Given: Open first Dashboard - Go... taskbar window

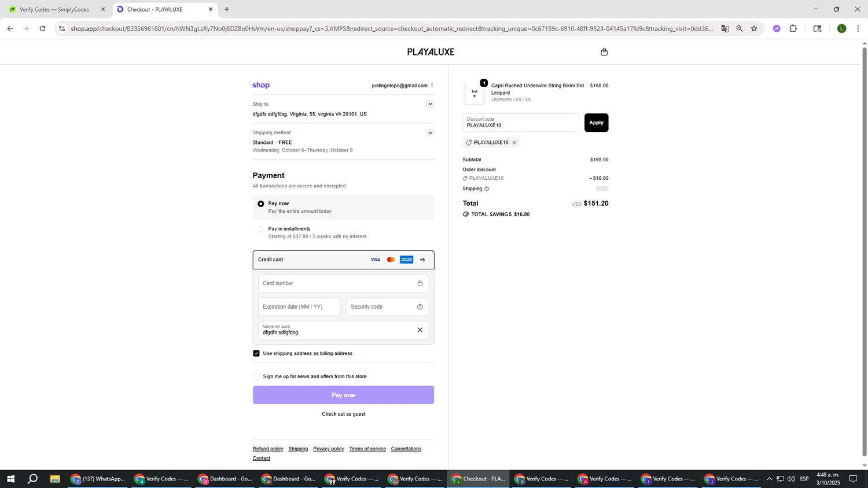Looking at the screenshot, I should click(226, 479).
